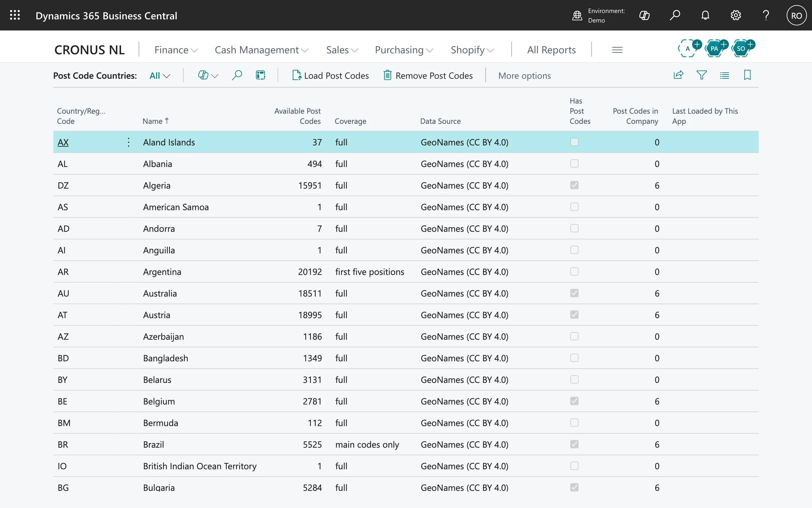812x508 pixels.
Task: Click the Coverage column header
Action: coord(350,121)
